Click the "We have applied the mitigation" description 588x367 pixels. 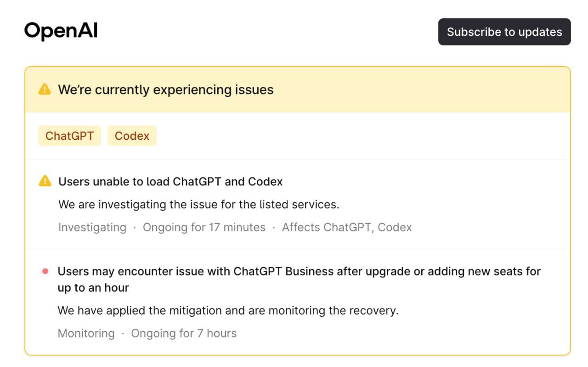228,310
